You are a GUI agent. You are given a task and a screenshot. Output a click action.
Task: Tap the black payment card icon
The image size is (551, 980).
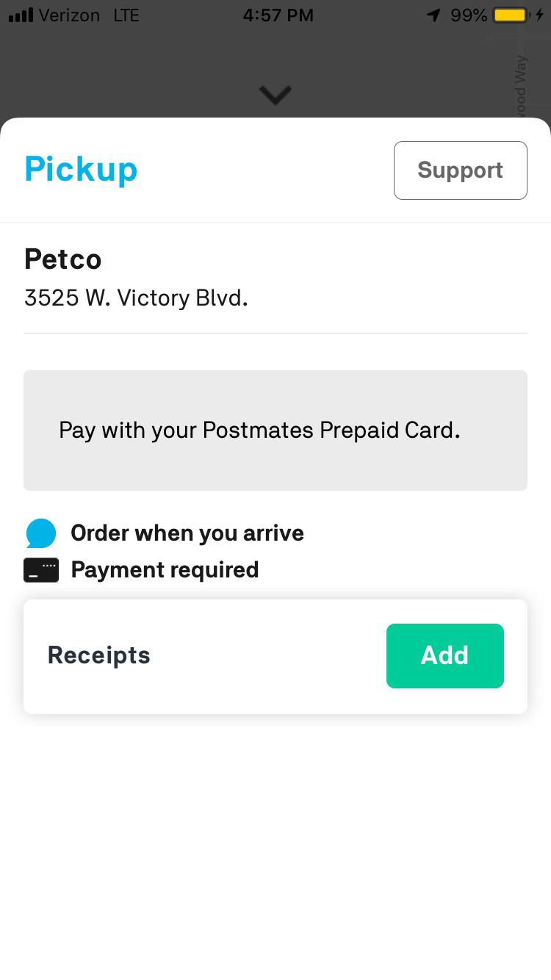[41, 570]
